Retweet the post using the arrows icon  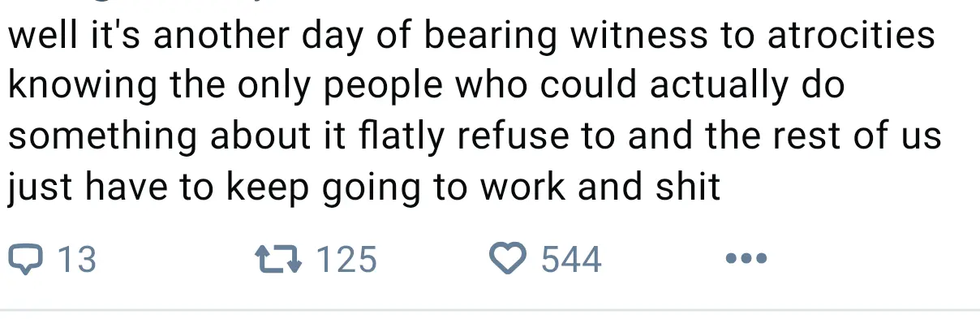coord(277,260)
